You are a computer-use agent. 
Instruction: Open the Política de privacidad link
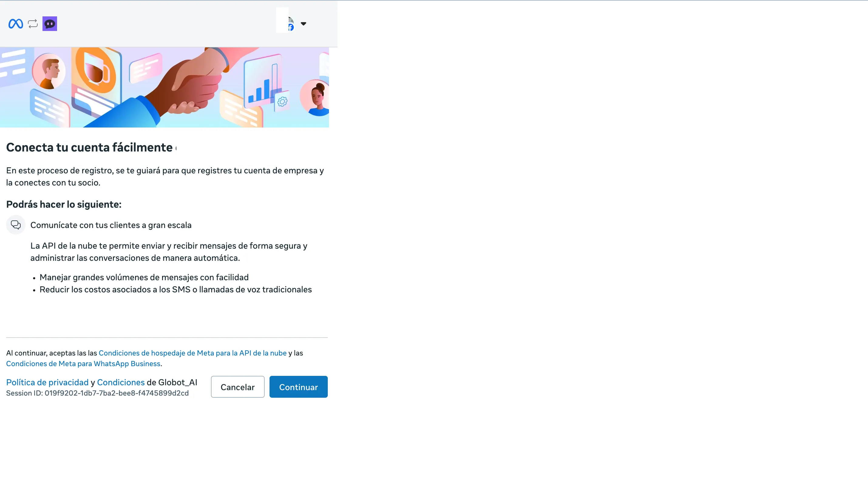tap(47, 382)
